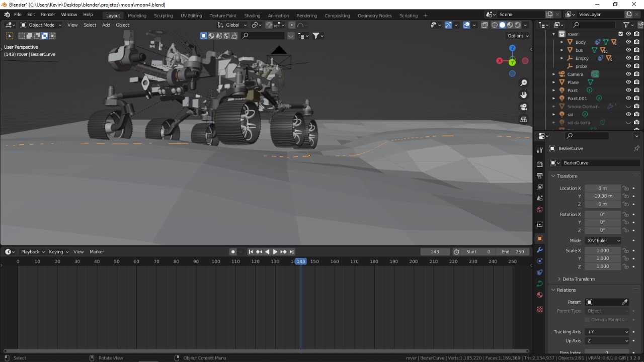Open the Material properties tab
The image size is (644, 362).
click(540, 295)
